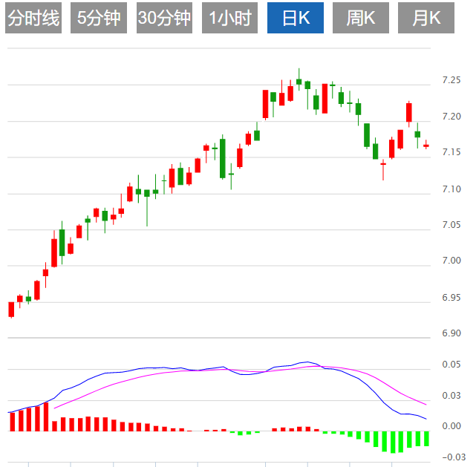Click the 0.05 MACD axis label
This screenshot has height=467, width=476.
tap(451, 365)
